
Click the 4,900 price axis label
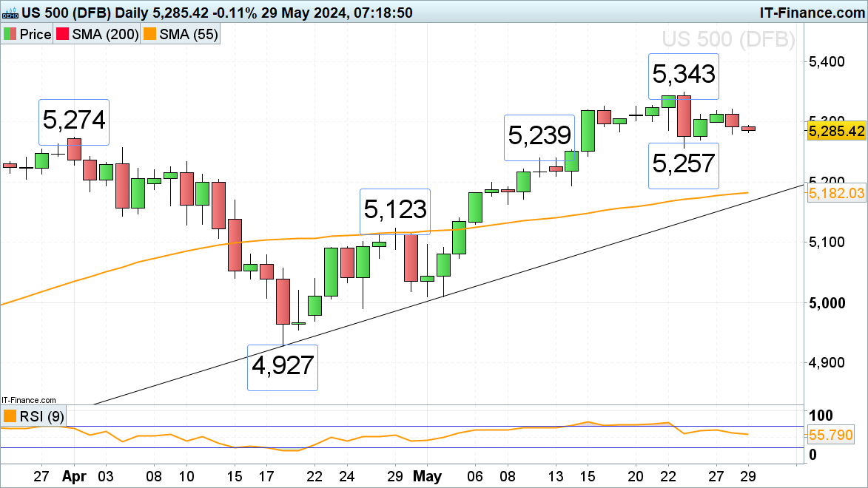tap(827, 362)
